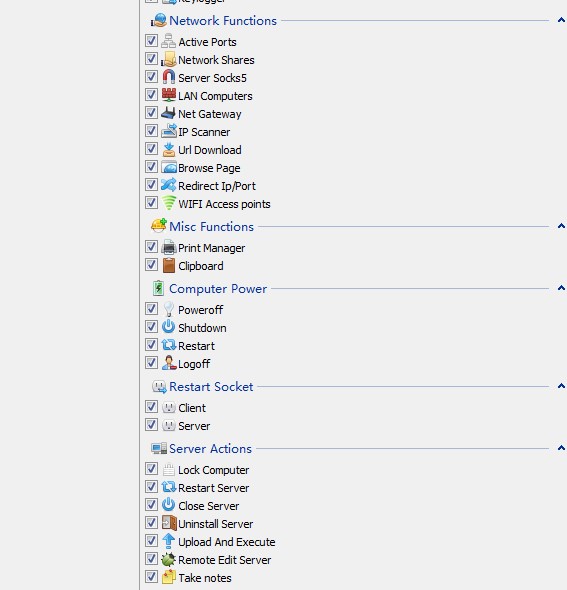The width and height of the screenshot is (567, 590).
Task: Click the Shutdown power icon
Action: pyautogui.click(x=168, y=327)
